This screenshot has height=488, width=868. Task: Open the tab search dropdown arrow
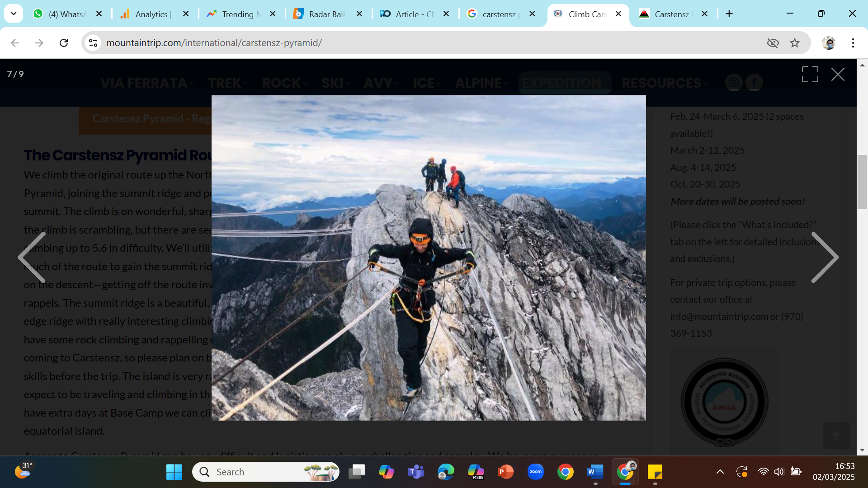coord(14,14)
